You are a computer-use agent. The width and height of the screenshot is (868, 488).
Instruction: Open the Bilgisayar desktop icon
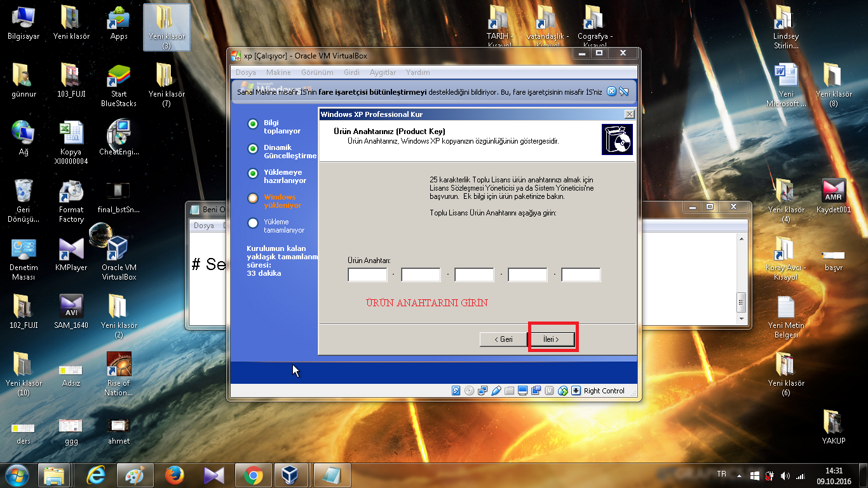24,23
